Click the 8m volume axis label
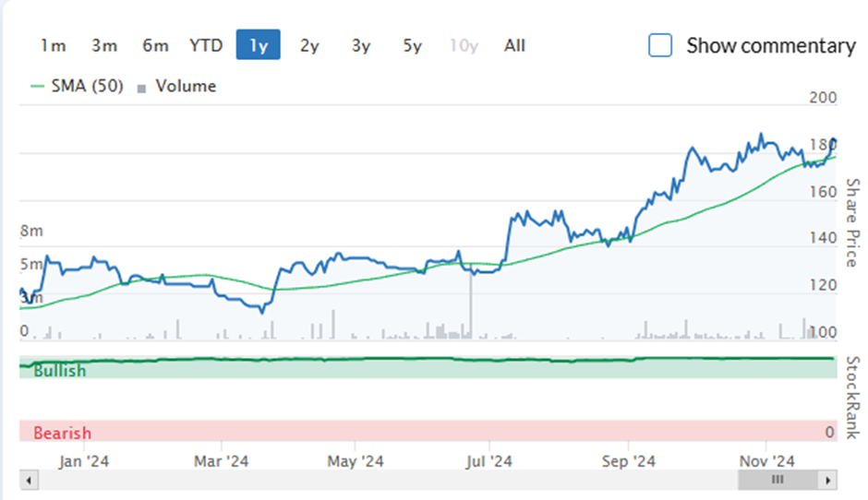The image size is (868, 500). 31,232
